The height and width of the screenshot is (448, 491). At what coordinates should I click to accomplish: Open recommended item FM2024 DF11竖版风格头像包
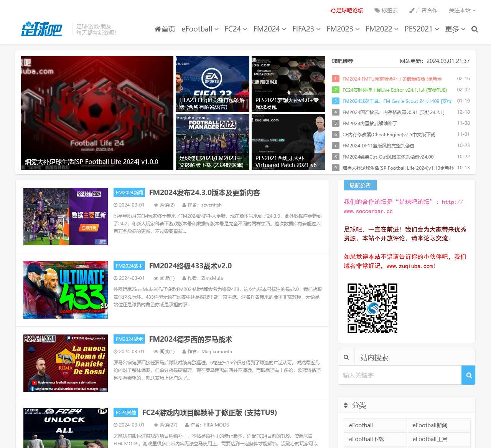(x=378, y=145)
